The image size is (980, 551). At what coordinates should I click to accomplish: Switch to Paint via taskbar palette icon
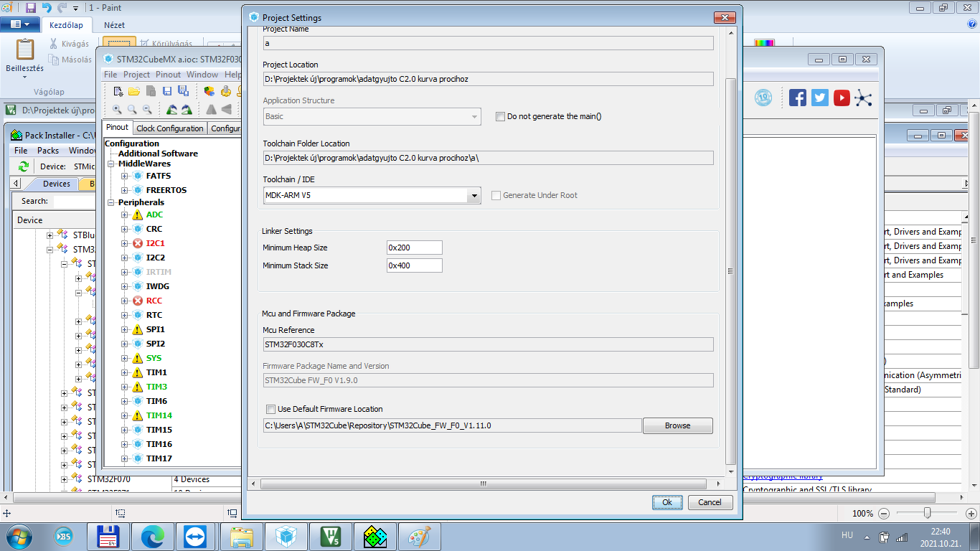tap(420, 537)
